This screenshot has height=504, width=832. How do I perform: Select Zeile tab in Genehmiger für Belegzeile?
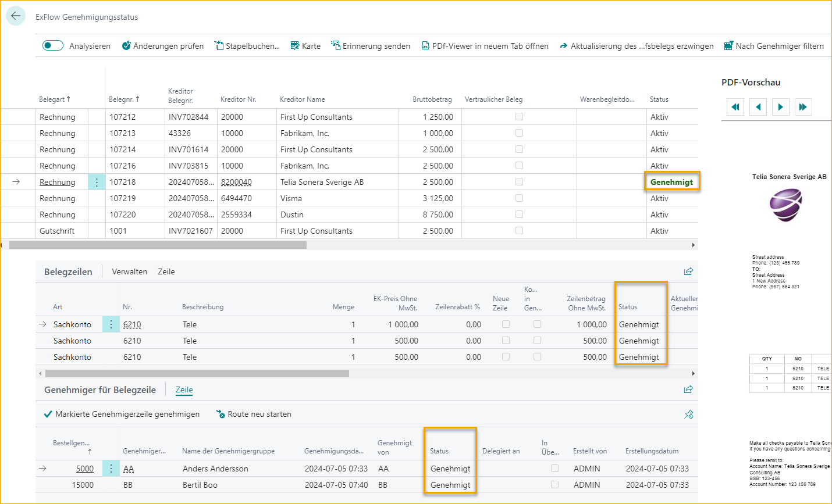click(184, 390)
